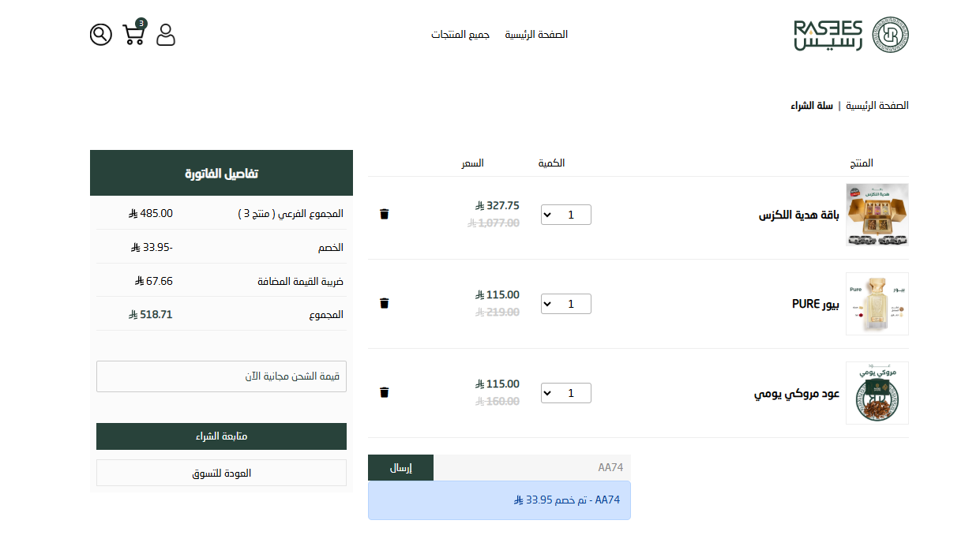Delete باقة هدية اللكزس using its trash icon
Screen dimensions: 980x554
pyautogui.click(x=384, y=213)
